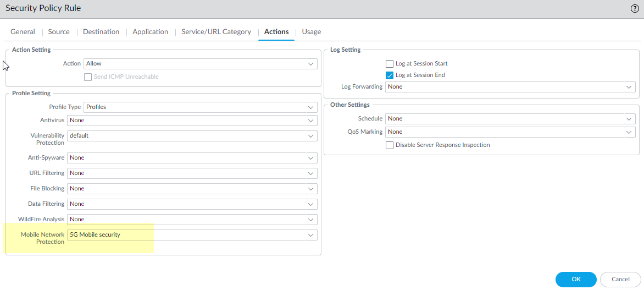This screenshot has width=644, height=295.
Task: Expand the Profile Type dropdown
Action: [x=200, y=107]
